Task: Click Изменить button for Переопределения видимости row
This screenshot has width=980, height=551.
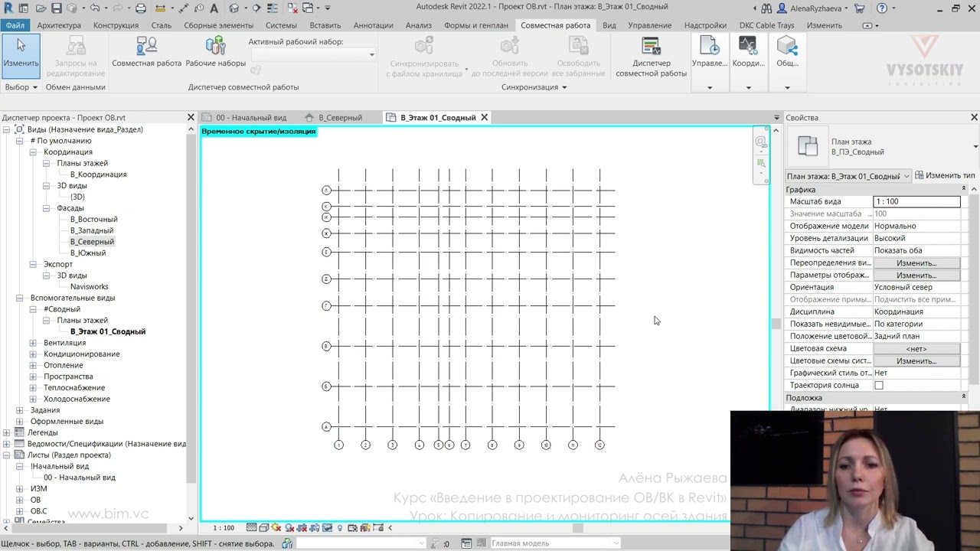Action: pos(916,262)
